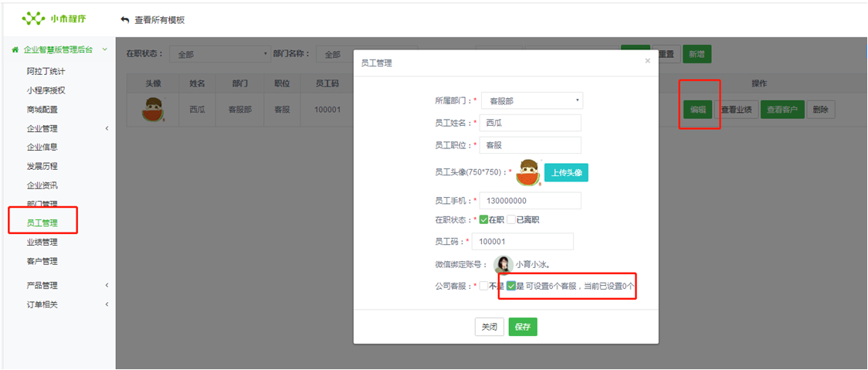
Task: Toggle the 公司客服 是 checkbox
Action: [x=510, y=286]
